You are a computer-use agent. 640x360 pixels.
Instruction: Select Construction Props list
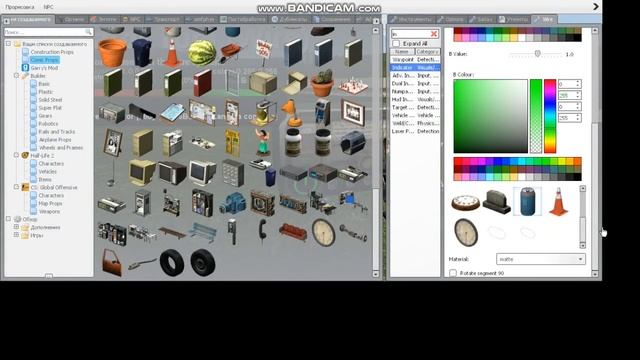pos(52,52)
